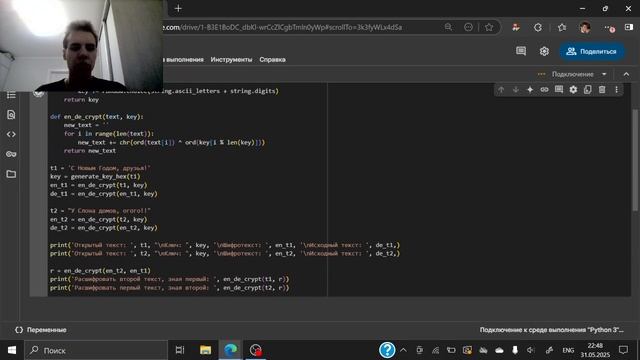Copy link to cell icon
This screenshot has height=360, width=640.
(x=544, y=90)
